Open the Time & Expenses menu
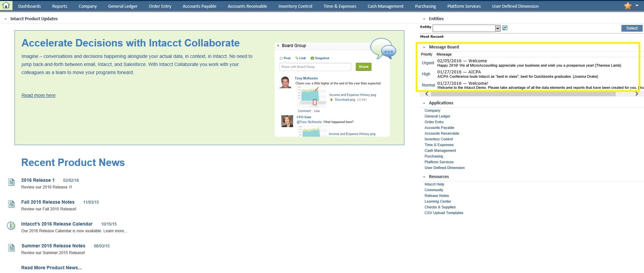644x273 pixels. [x=340, y=6]
